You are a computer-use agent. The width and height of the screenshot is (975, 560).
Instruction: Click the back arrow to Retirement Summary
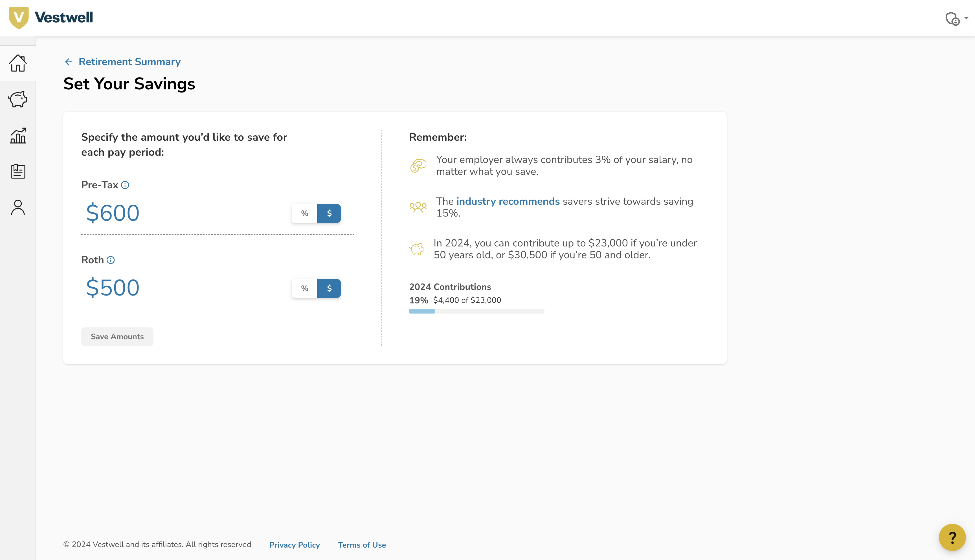pyautogui.click(x=69, y=61)
